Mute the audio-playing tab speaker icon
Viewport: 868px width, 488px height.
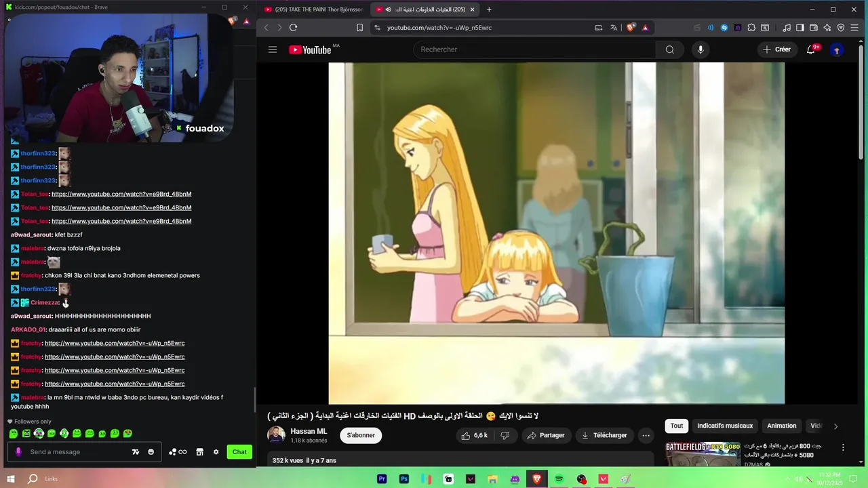[x=389, y=9]
